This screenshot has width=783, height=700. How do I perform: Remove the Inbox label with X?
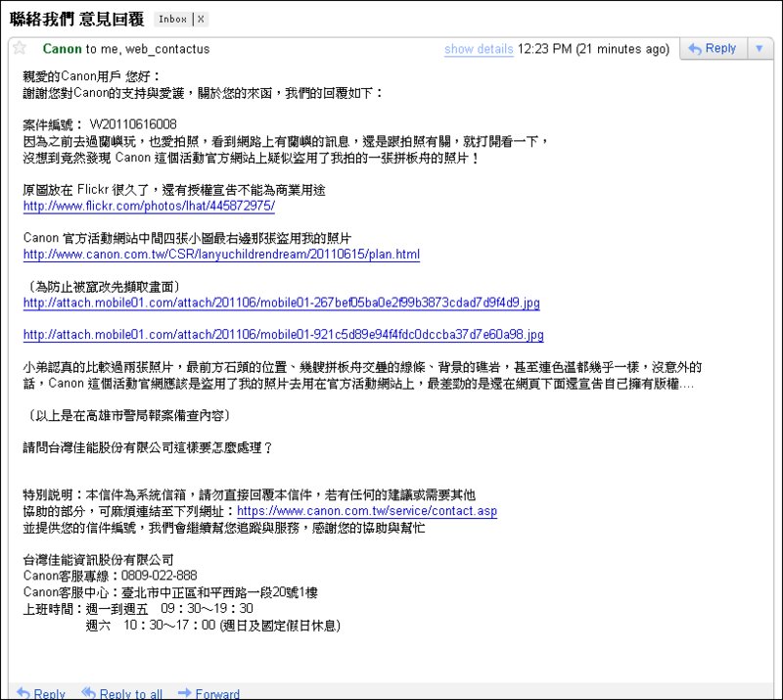click(x=201, y=20)
